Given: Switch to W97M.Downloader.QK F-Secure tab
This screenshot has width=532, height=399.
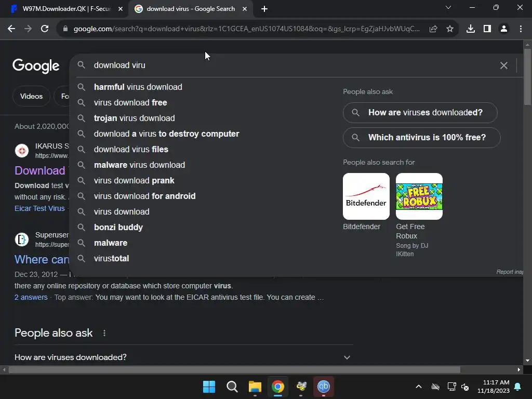Looking at the screenshot, I should click(x=64, y=9).
